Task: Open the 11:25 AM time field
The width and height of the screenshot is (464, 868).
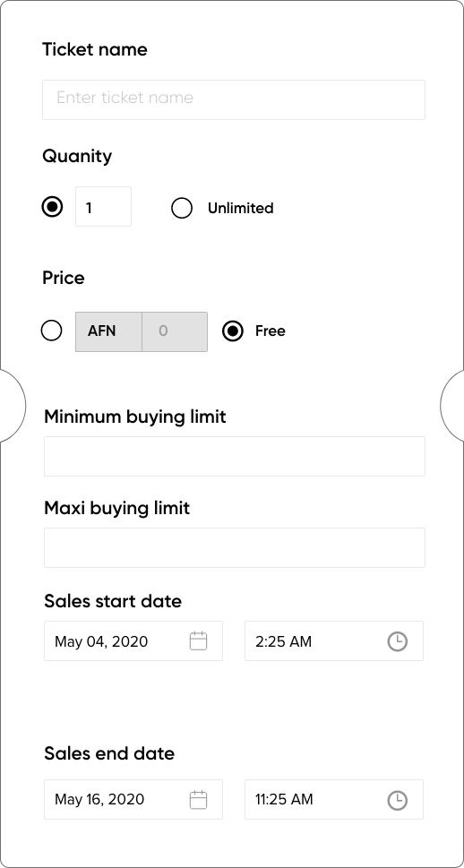Action: coord(334,799)
